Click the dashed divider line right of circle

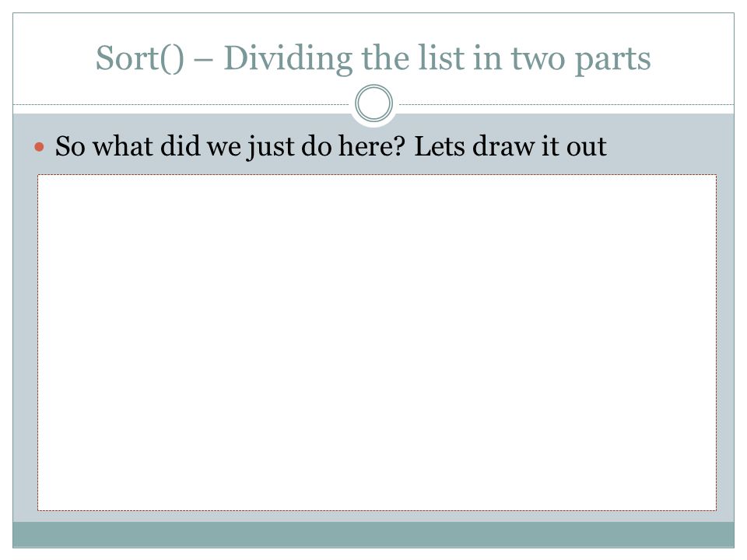tap(566, 104)
